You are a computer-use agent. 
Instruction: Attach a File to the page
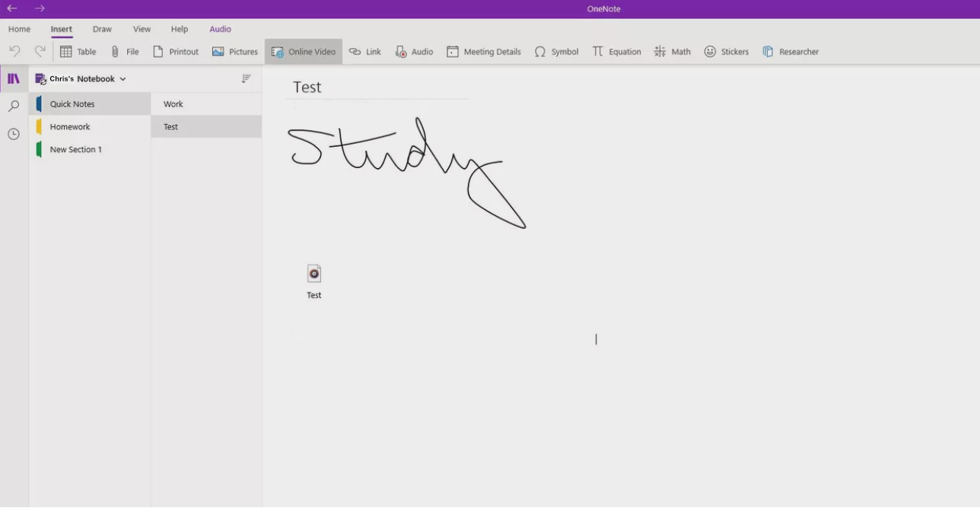click(x=126, y=51)
